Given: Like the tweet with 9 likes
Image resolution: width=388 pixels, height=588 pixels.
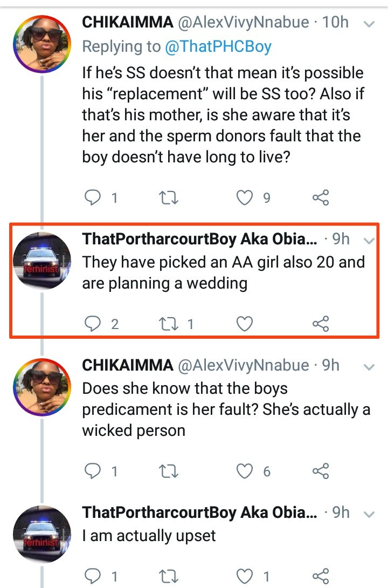Looking at the screenshot, I should (x=245, y=199).
